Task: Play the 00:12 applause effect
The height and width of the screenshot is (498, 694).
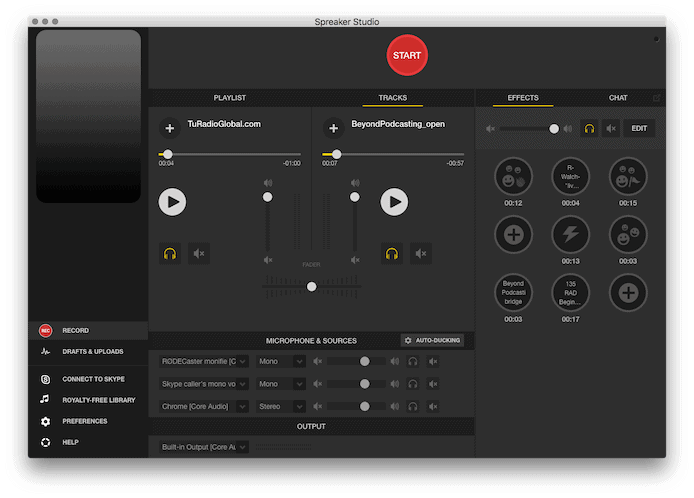Action: 513,177
